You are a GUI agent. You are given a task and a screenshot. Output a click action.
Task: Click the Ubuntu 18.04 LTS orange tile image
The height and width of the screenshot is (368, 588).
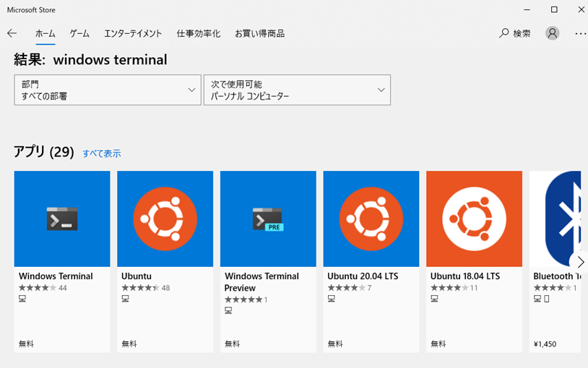[474, 219]
